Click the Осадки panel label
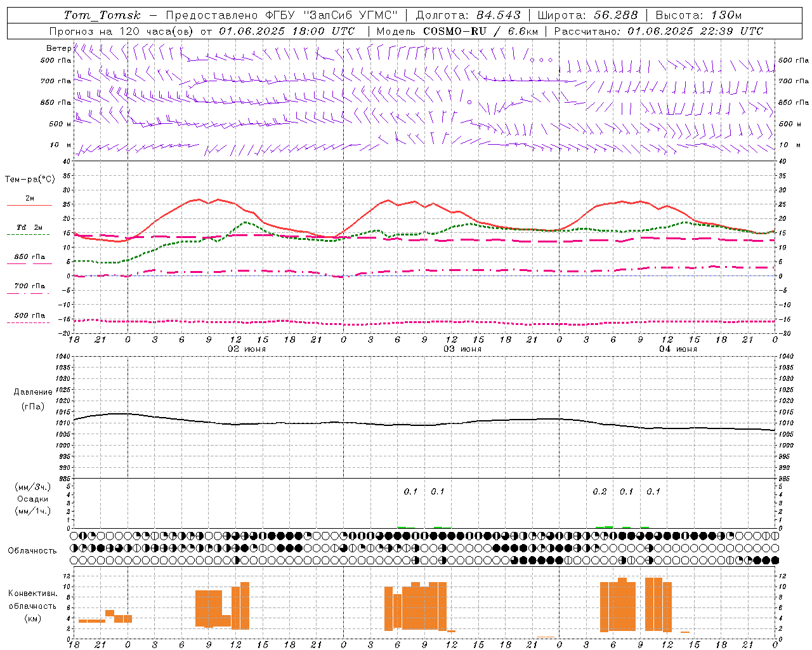812x650 pixels. coord(32,499)
